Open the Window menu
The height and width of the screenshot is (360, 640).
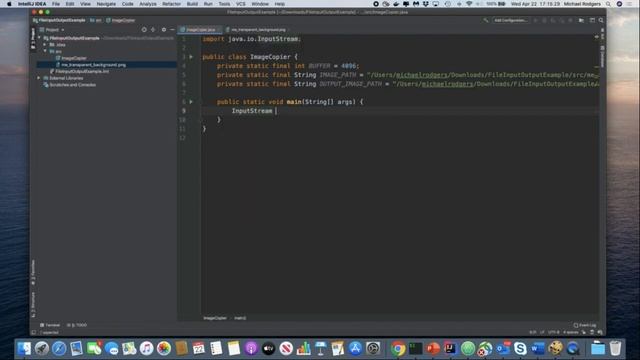coord(260,4)
